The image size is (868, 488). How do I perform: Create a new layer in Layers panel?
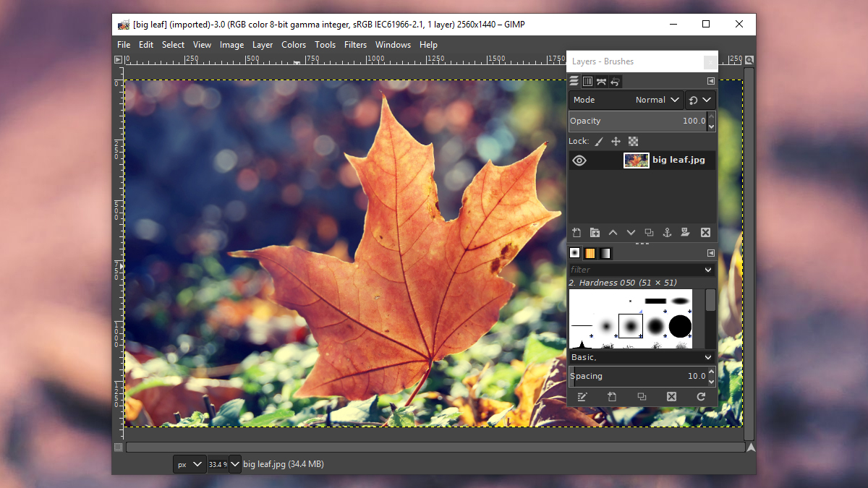click(576, 233)
